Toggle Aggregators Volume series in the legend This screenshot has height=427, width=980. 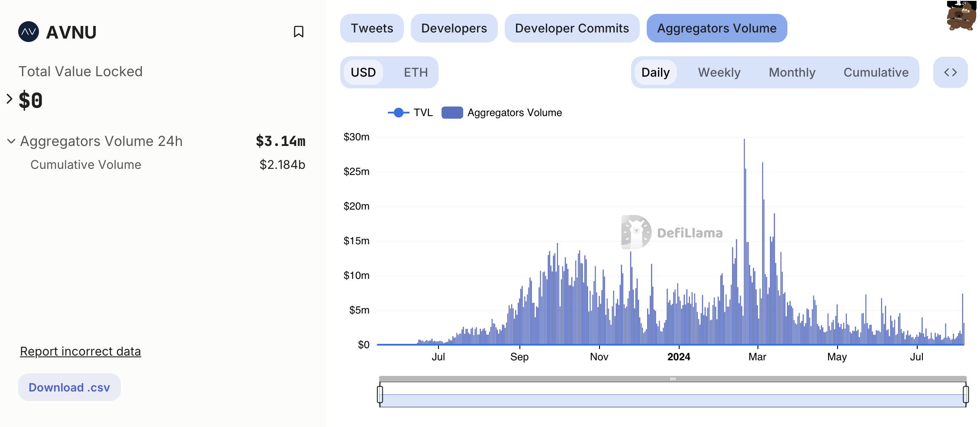(502, 113)
